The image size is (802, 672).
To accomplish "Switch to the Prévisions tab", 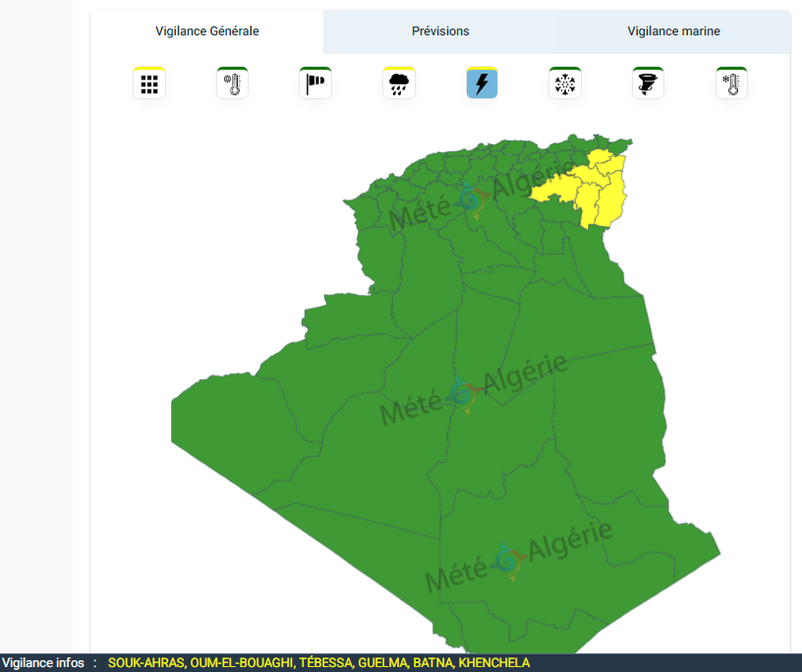I will tap(440, 31).
